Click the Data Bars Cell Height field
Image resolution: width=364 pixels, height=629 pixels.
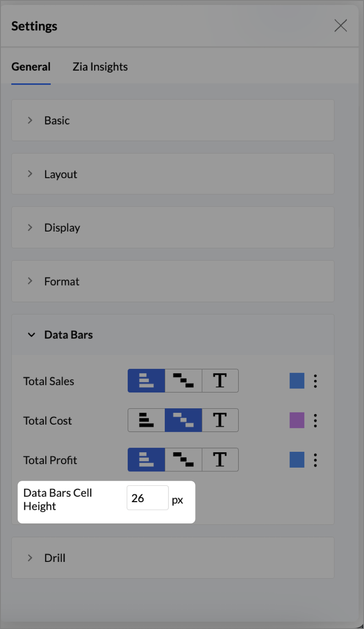pos(148,498)
